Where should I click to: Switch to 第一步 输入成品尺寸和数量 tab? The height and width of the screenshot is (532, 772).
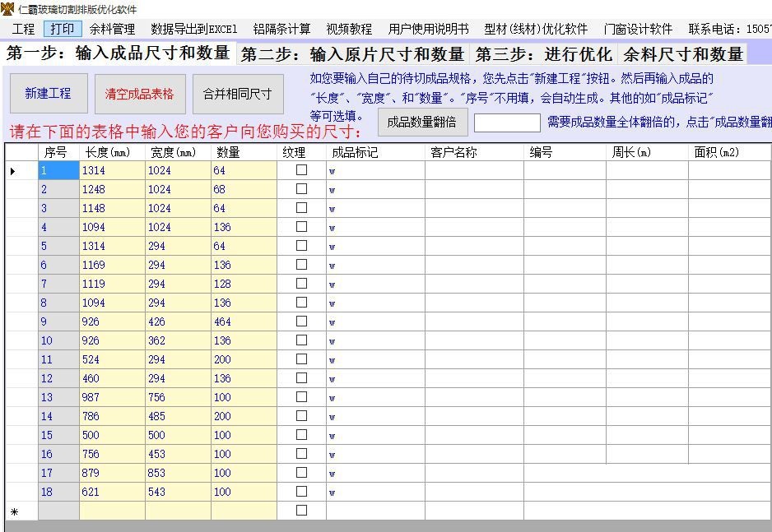pyautogui.click(x=119, y=53)
